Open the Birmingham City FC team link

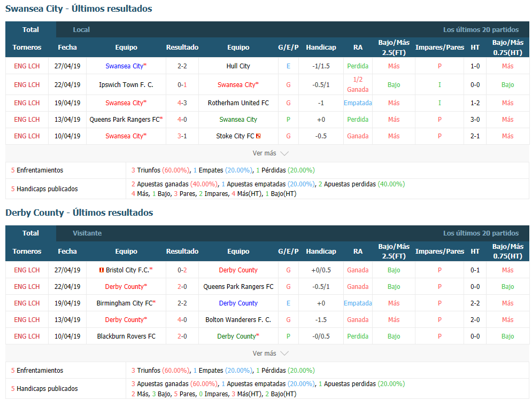point(125,303)
